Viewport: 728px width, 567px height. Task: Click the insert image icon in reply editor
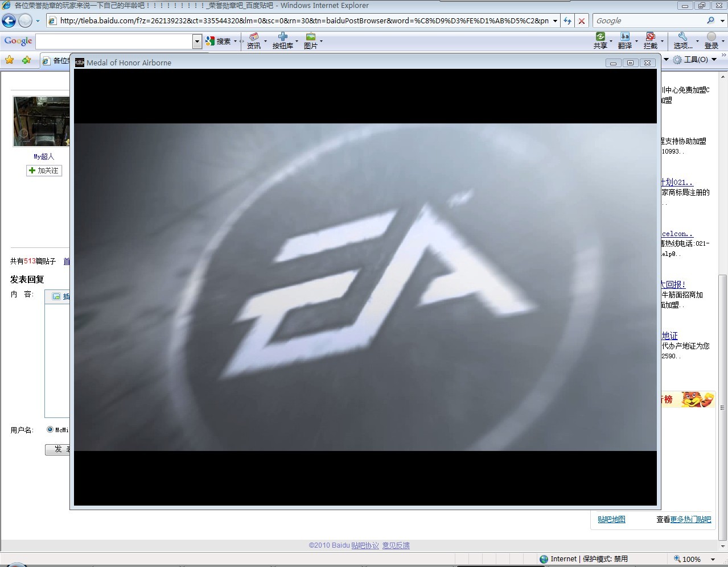click(x=56, y=296)
